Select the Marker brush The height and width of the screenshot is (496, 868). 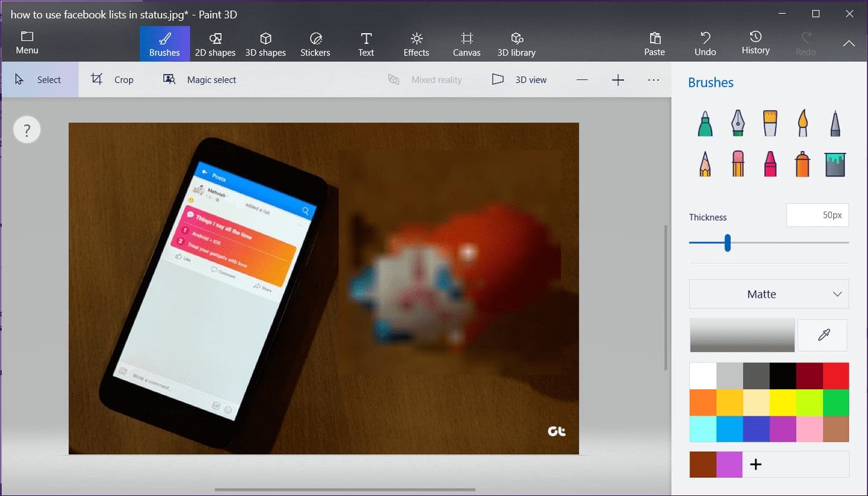[x=705, y=124]
